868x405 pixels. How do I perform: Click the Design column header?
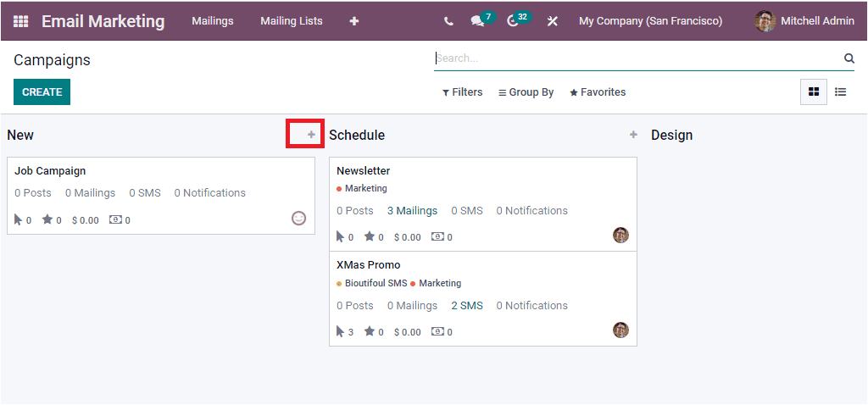pos(672,135)
